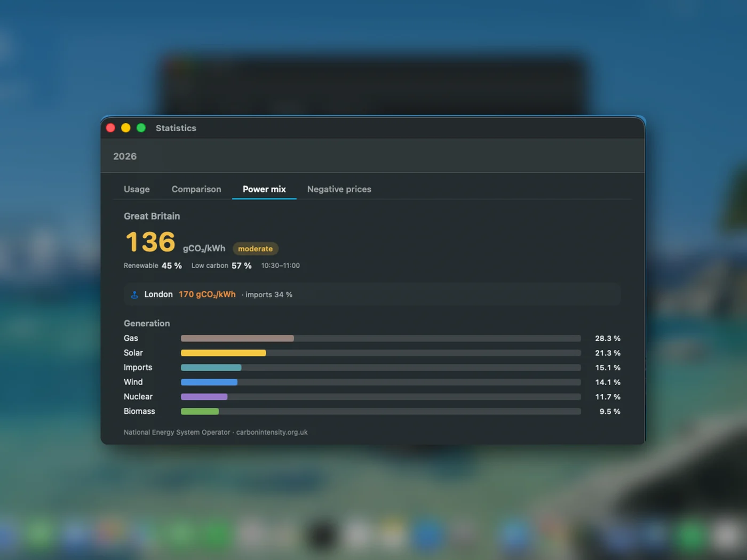The image size is (747, 560).
Task: Switch to the Usage tab
Action: point(137,189)
